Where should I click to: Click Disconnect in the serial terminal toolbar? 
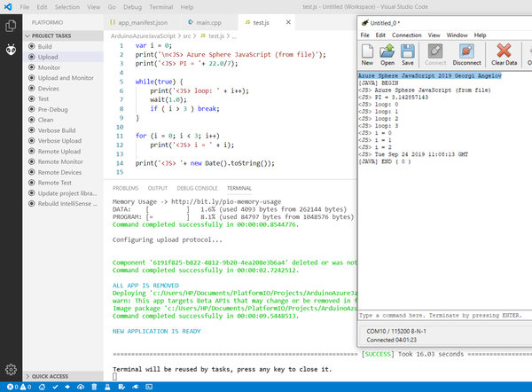466,55
